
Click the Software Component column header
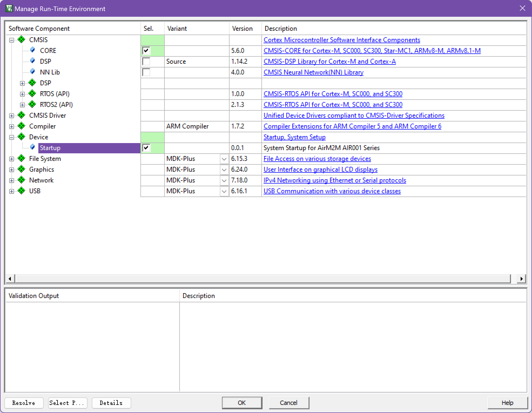(39, 28)
